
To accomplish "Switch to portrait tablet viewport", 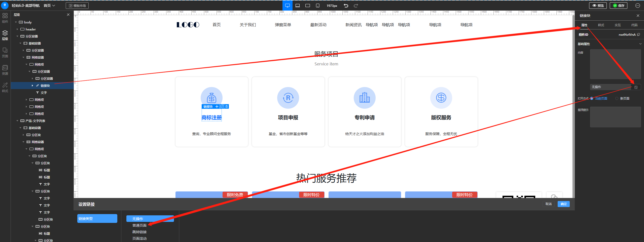I will point(318,6).
